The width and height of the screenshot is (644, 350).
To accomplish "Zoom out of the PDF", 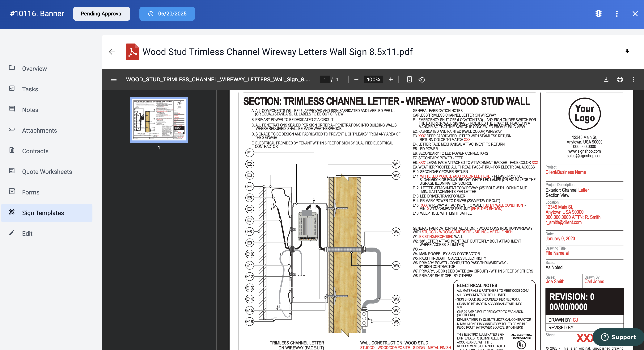I will pos(356,79).
